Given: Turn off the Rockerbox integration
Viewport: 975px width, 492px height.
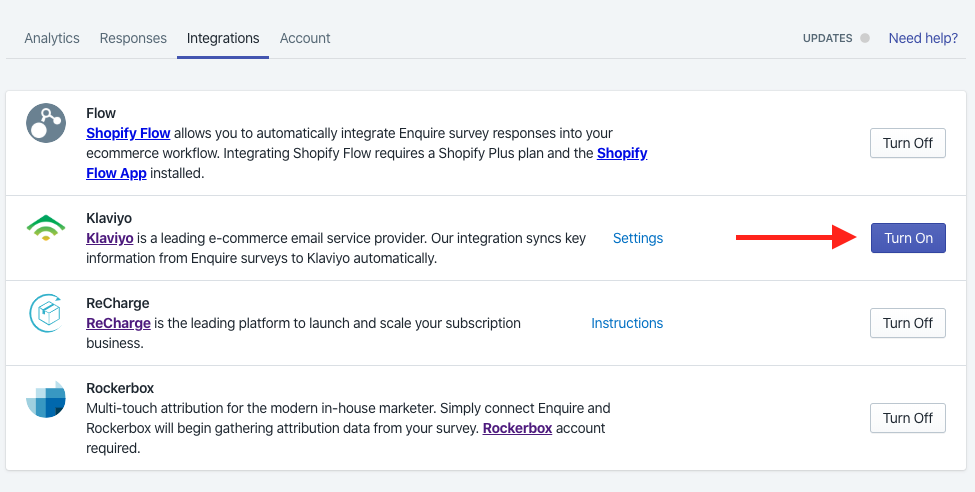Looking at the screenshot, I should [x=908, y=418].
